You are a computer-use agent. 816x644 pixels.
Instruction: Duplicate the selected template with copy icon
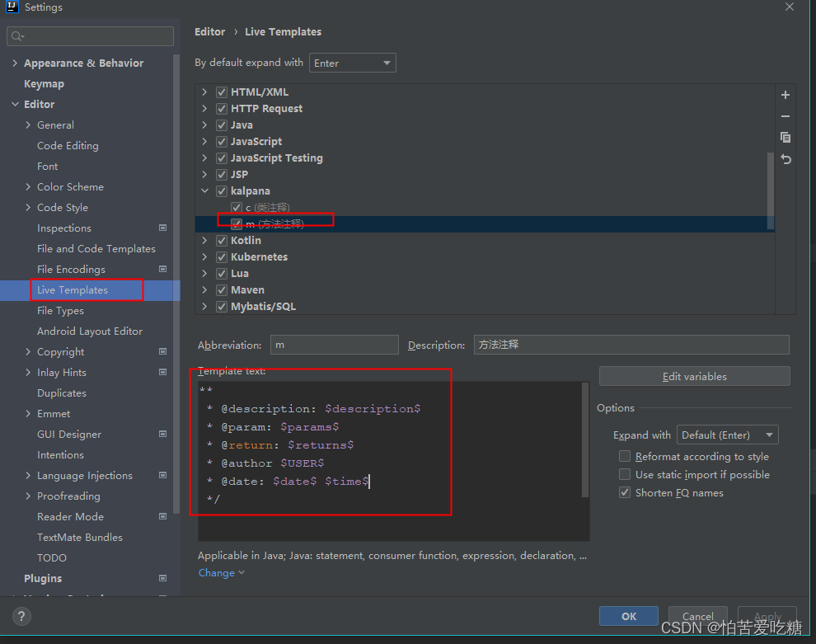click(x=786, y=138)
